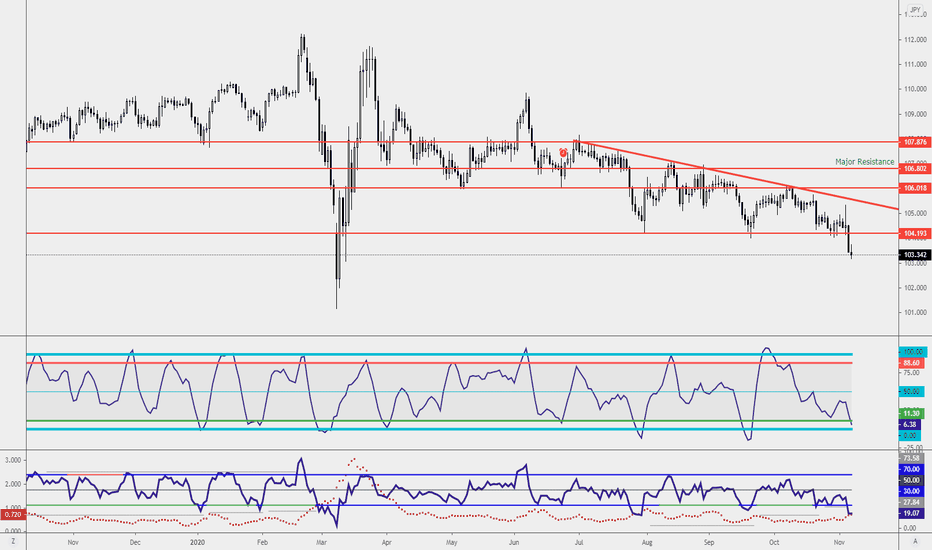Select the Major Resistance text label
Viewport: 932px width, 550px height.
tap(864, 162)
